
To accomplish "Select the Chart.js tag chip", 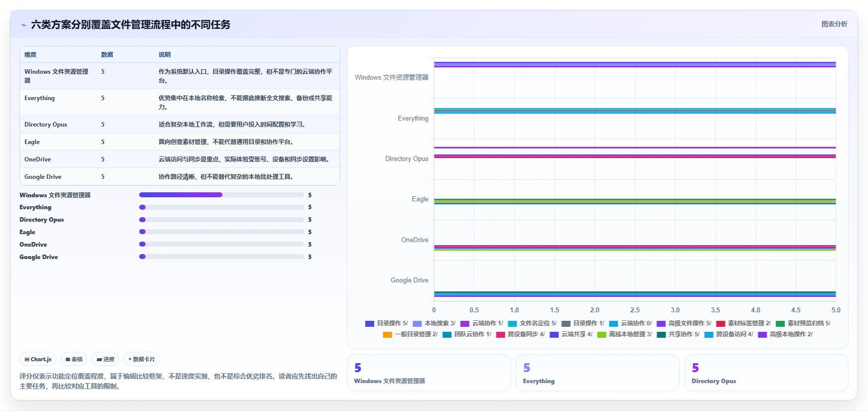I will tap(38, 359).
